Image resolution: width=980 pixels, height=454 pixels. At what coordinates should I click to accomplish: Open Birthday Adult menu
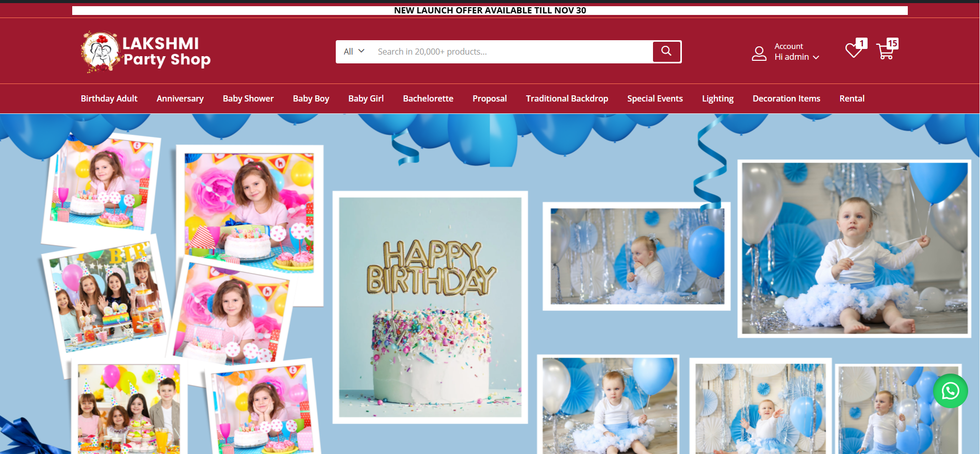tap(109, 98)
